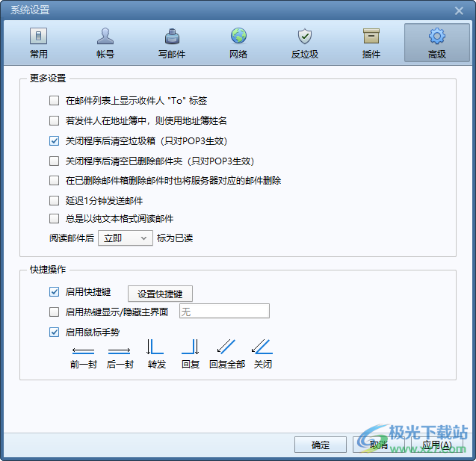Click the 回复全部 gesture icon

click(226, 347)
